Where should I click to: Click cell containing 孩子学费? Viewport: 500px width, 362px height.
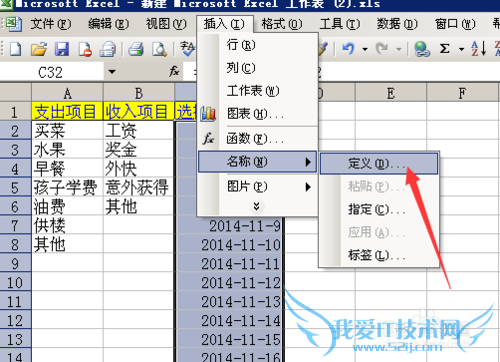pyautogui.click(x=67, y=188)
